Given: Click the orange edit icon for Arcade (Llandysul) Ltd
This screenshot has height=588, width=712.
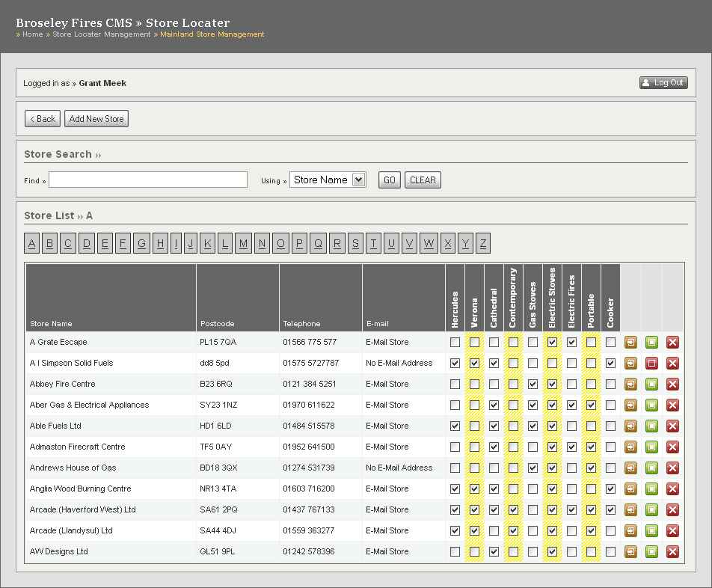Looking at the screenshot, I should point(630,530).
